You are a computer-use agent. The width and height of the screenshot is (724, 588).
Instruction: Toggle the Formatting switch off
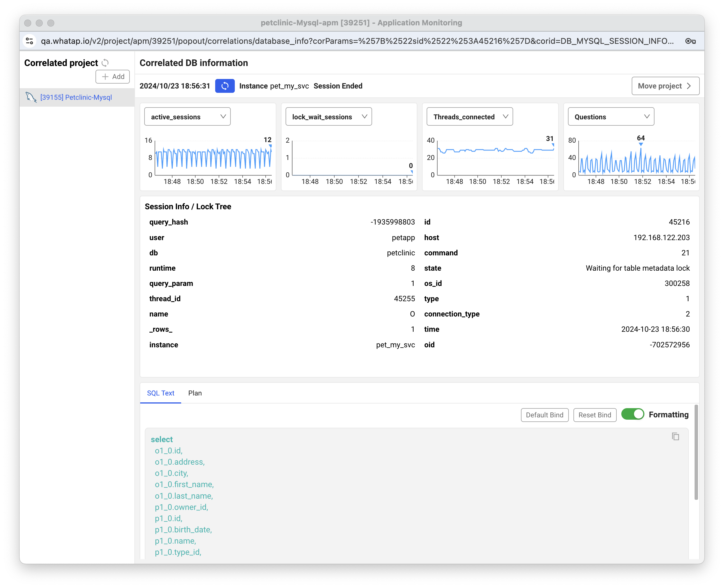(x=633, y=414)
